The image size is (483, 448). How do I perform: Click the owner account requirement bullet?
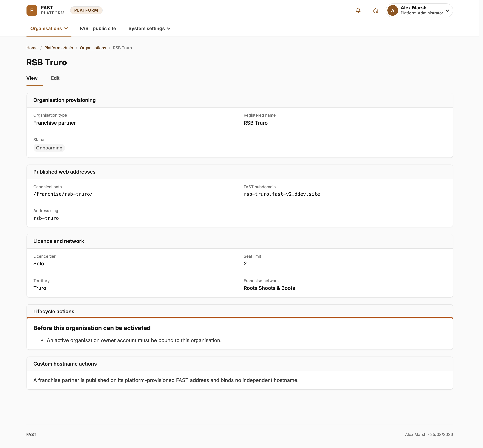coord(134,340)
